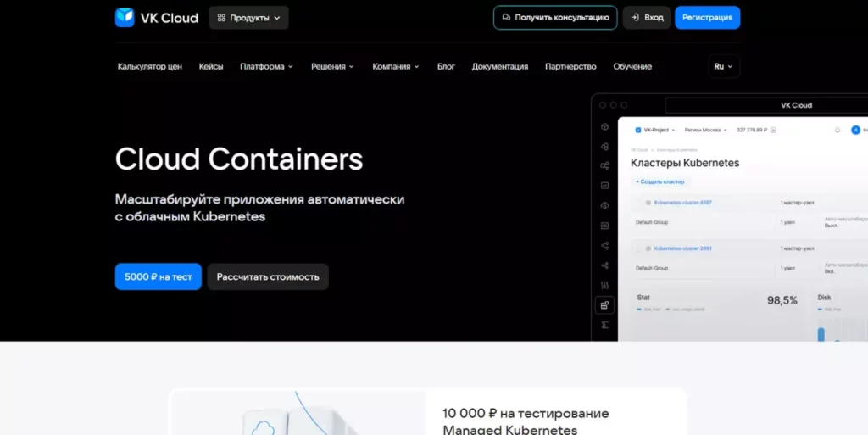This screenshot has height=435, width=868.
Task: Click the highlighted containers icon in mockup sidebar
Action: click(604, 305)
